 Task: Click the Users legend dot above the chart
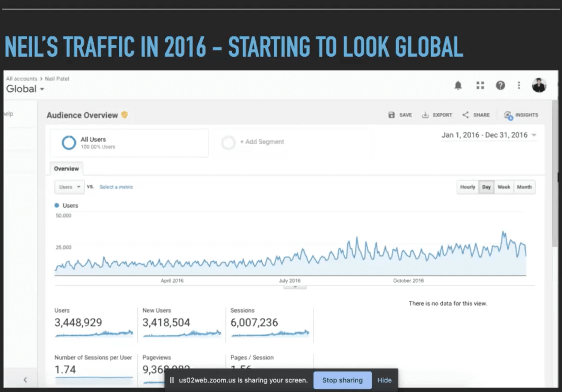[x=57, y=205]
